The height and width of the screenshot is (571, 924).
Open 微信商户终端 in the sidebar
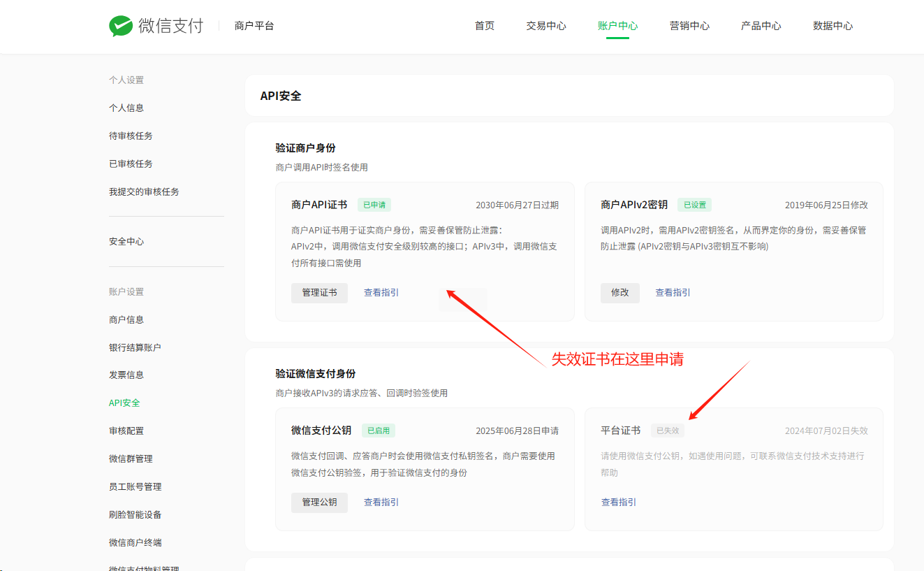(135, 542)
